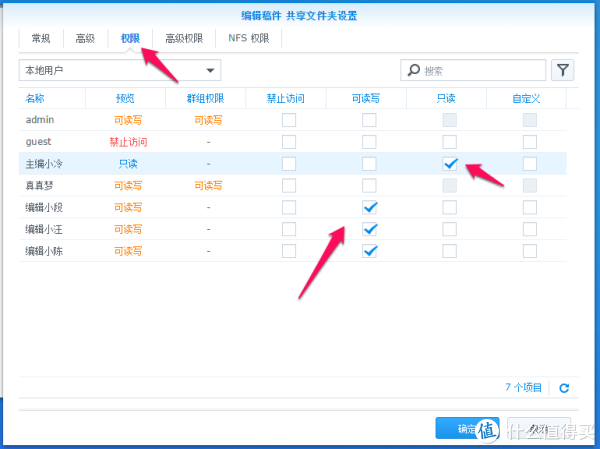Check 可读写 for user 主编小冷

[369, 164]
